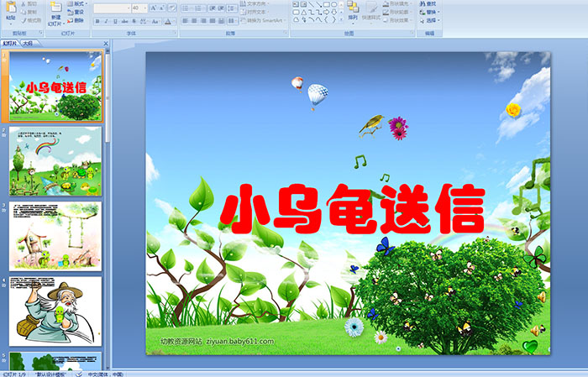Viewport: 588px width, 377px height.
Task: Open the Replace (替换) dropdown
Action: (430, 12)
